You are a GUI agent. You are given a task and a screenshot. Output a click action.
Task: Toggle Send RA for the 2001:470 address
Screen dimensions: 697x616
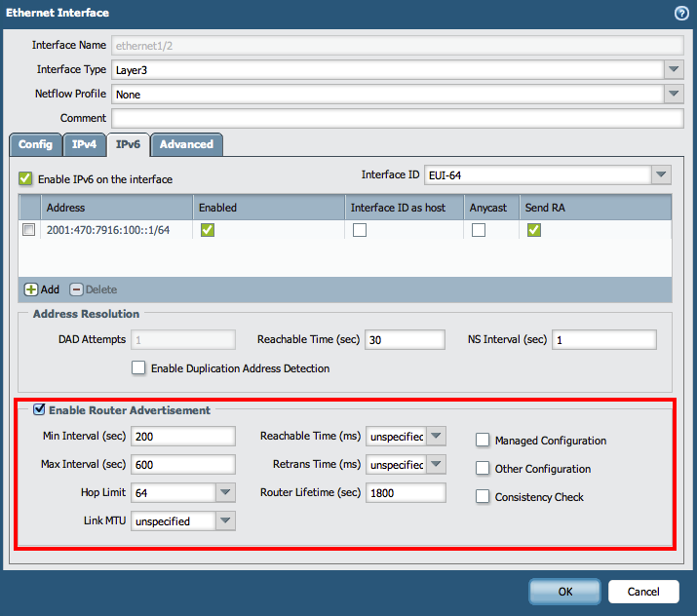click(x=533, y=230)
